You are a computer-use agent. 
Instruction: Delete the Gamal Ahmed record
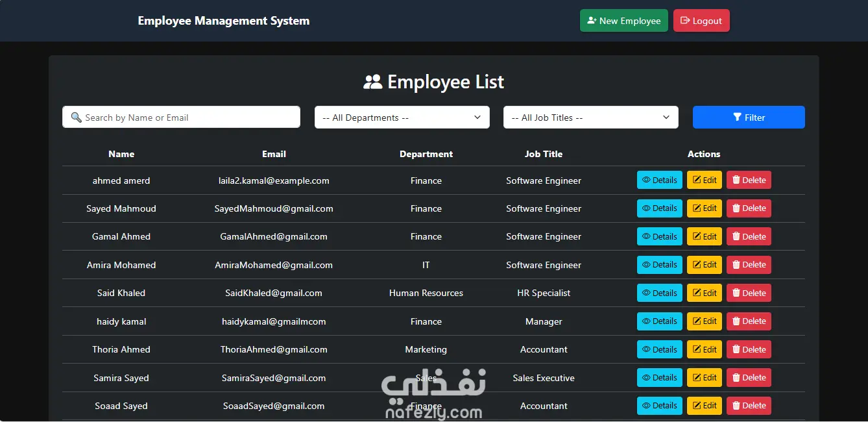click(x=749, y=236)
